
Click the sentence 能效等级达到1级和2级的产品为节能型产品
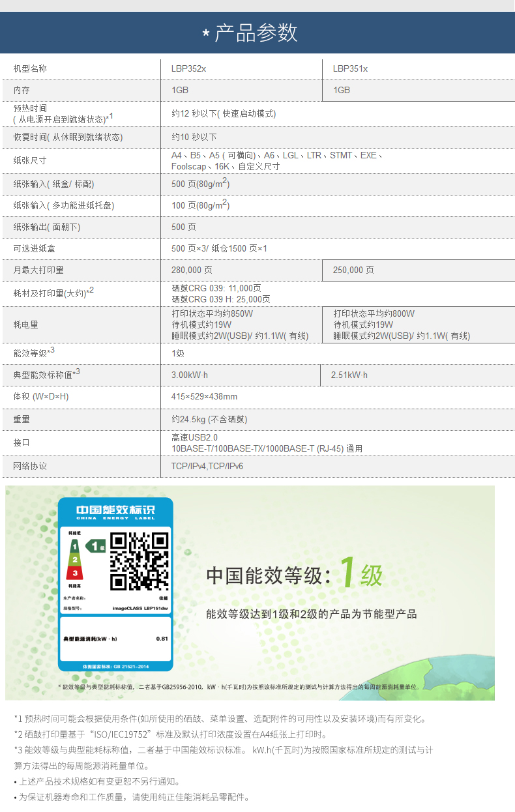311,614
